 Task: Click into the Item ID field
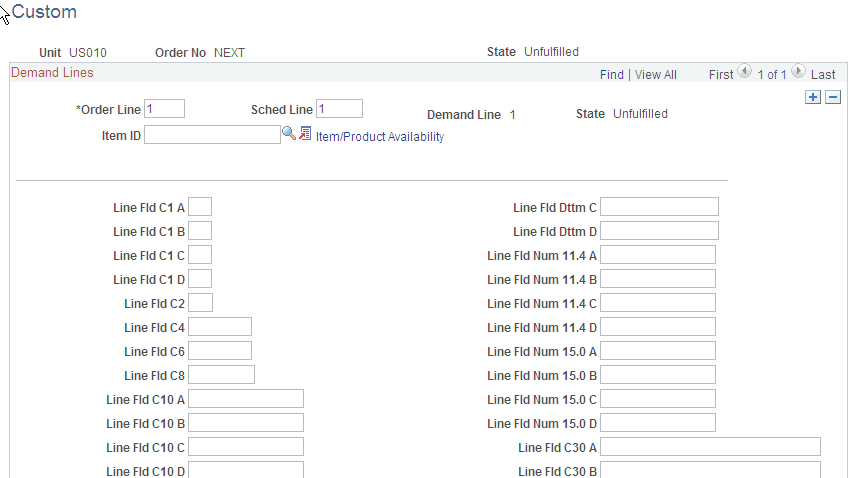(x=212, y=135)
